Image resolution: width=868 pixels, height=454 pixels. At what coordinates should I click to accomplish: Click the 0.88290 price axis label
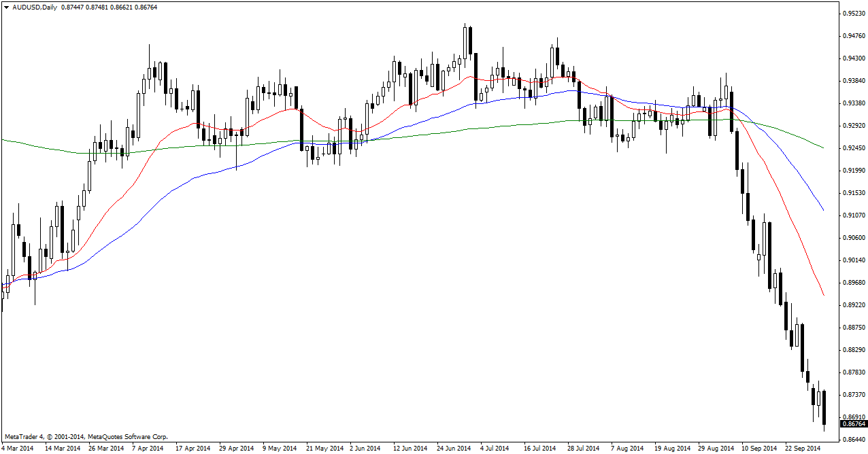854,350
